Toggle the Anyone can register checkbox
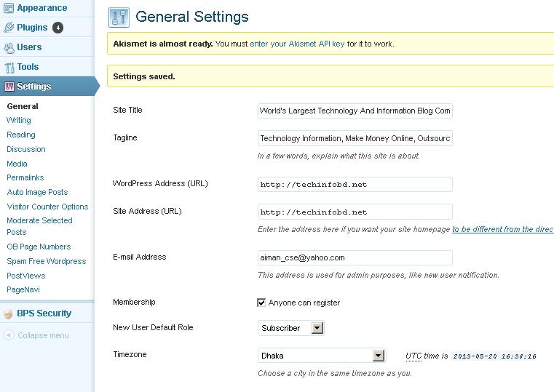 tap(262, 302)
